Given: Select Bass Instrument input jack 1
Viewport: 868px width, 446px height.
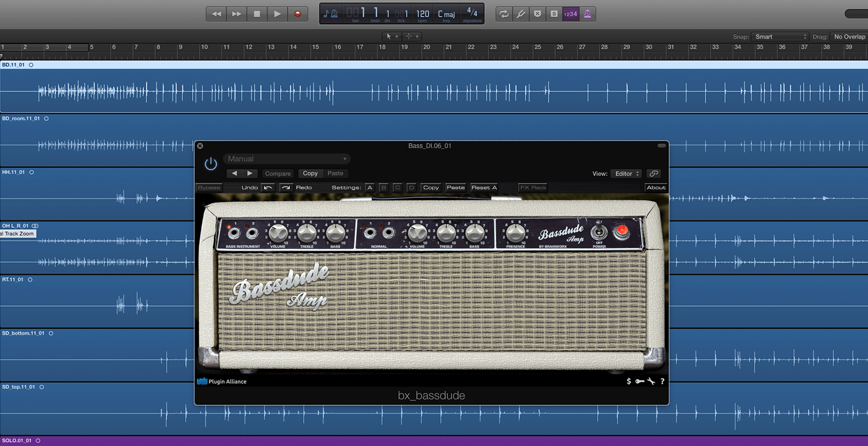Looking at the screenshot, I should [x=234, y=234].
